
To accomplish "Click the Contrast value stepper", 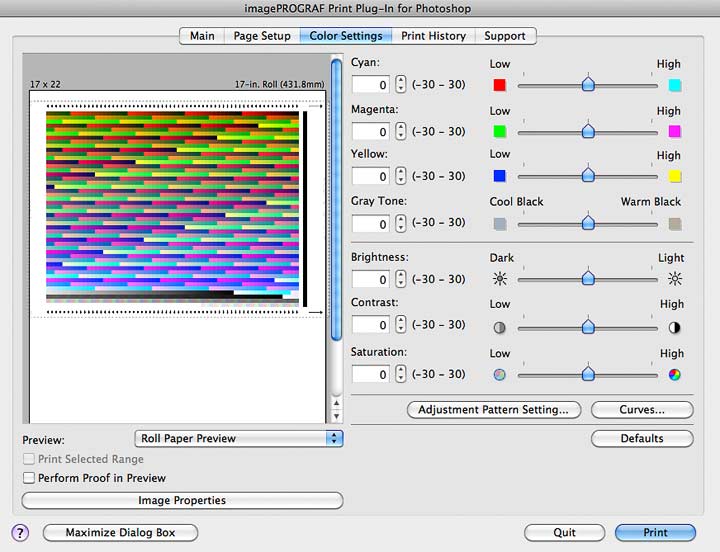I will click(x=401, y=324).
